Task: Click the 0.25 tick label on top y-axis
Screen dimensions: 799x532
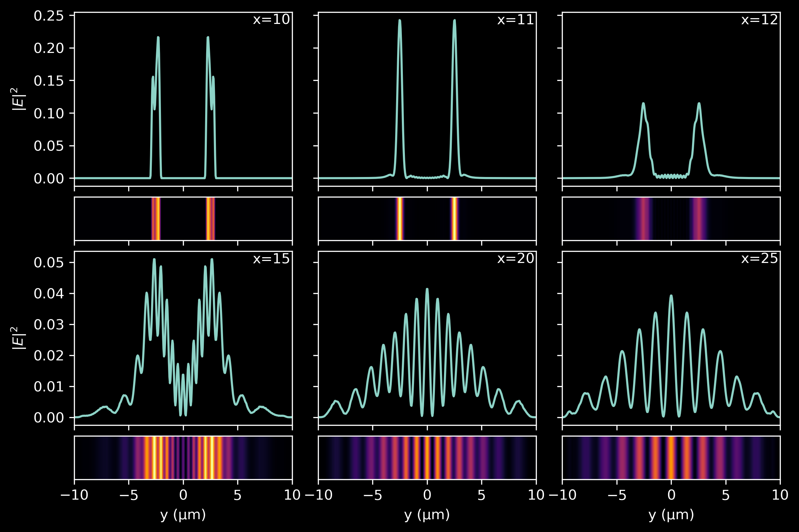Action: (49, 16)
